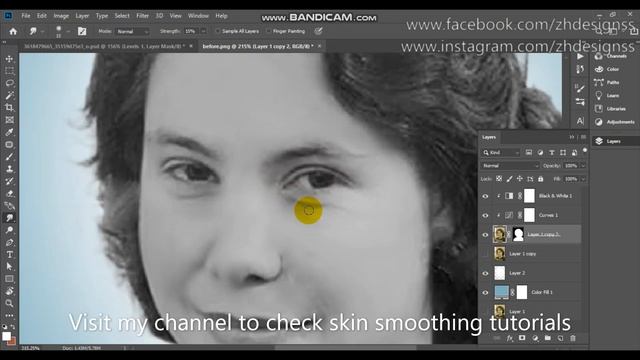Select the Gradient tool
This screenshot has height=360, width=640.
click(9, 206)
